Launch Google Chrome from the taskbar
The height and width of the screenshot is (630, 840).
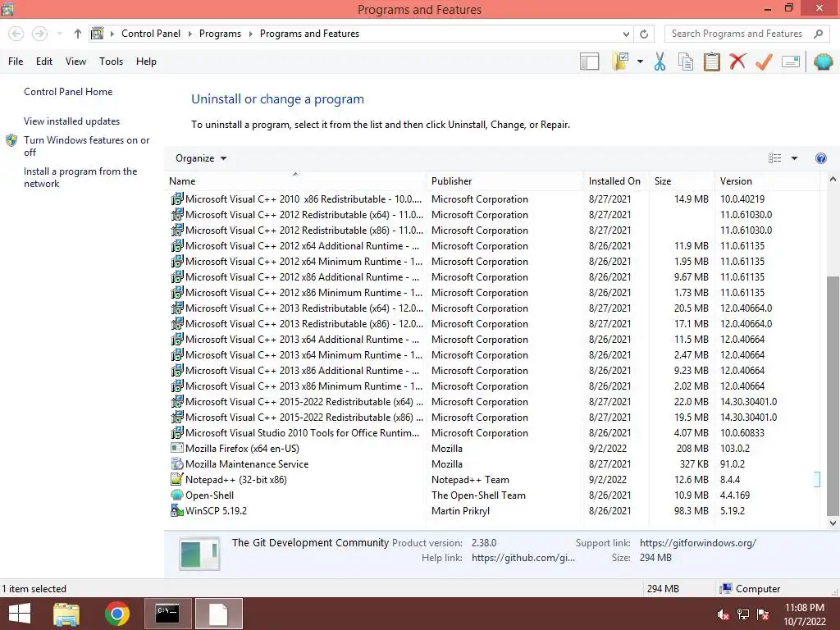[117, 614]
